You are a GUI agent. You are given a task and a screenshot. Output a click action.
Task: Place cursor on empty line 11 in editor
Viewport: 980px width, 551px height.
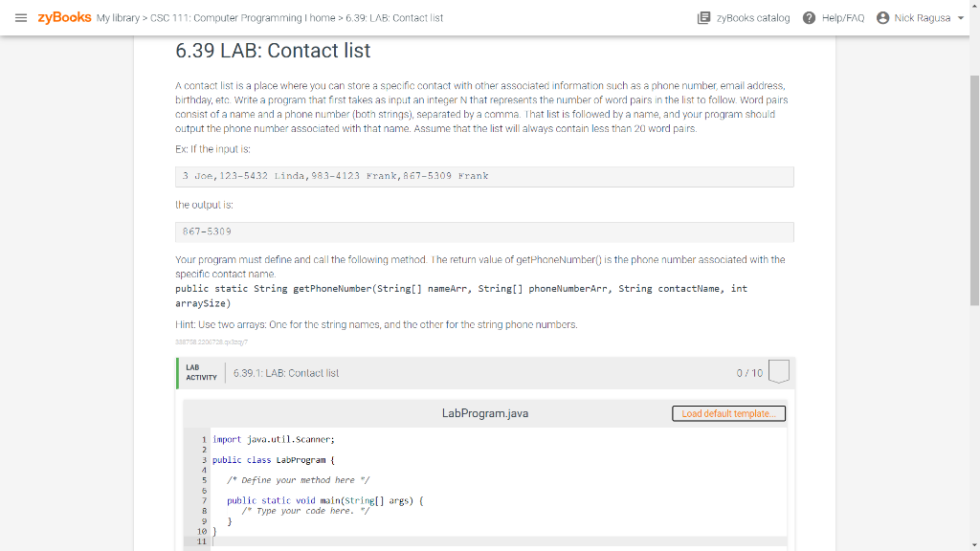[498, 541]
